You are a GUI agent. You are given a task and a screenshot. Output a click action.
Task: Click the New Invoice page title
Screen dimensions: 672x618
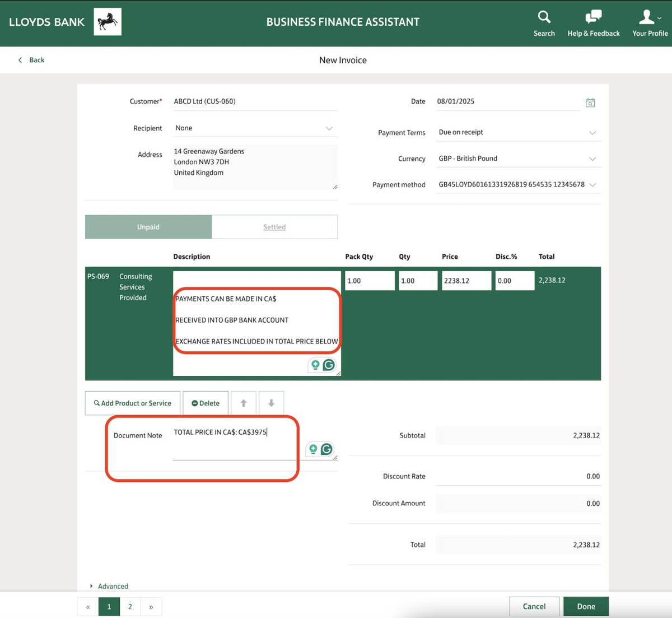point(343,60)
